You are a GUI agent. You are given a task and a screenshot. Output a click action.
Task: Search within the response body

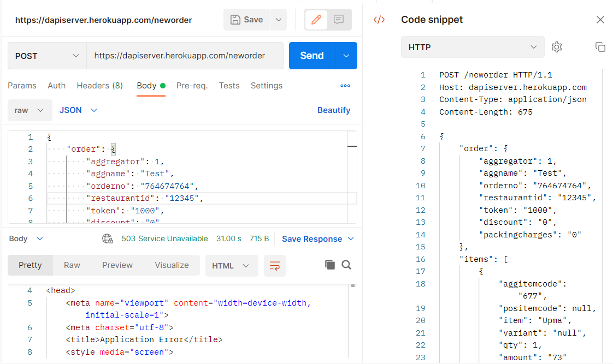(x=346, y=265)
